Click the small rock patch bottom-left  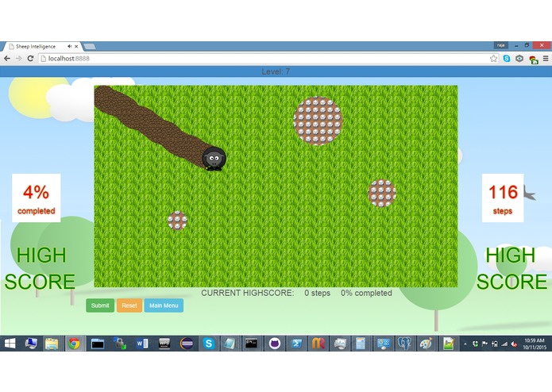[177, 221]
